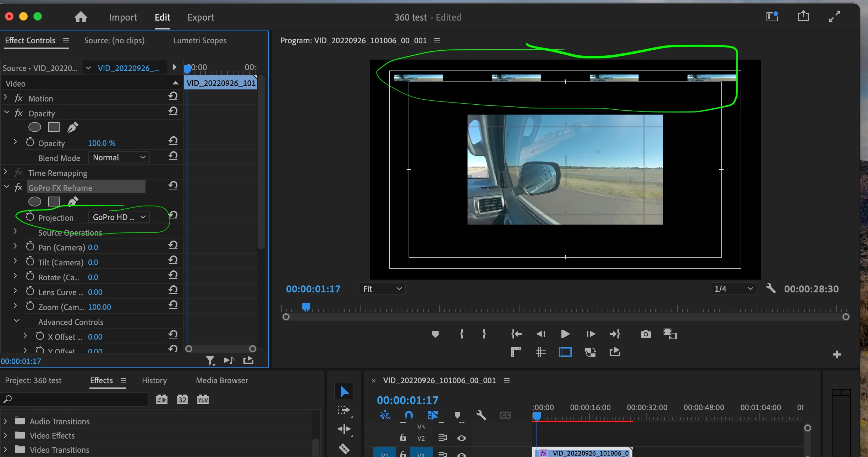868x457 pixels.
Task: Click the Opacity value 100.0 %
Action: [x=102, y=143]
